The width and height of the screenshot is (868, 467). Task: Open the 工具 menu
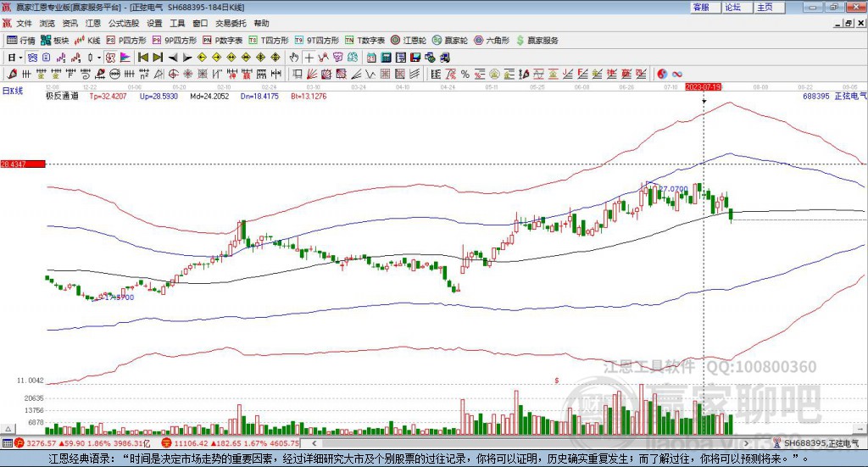click(x=177, y=23)
